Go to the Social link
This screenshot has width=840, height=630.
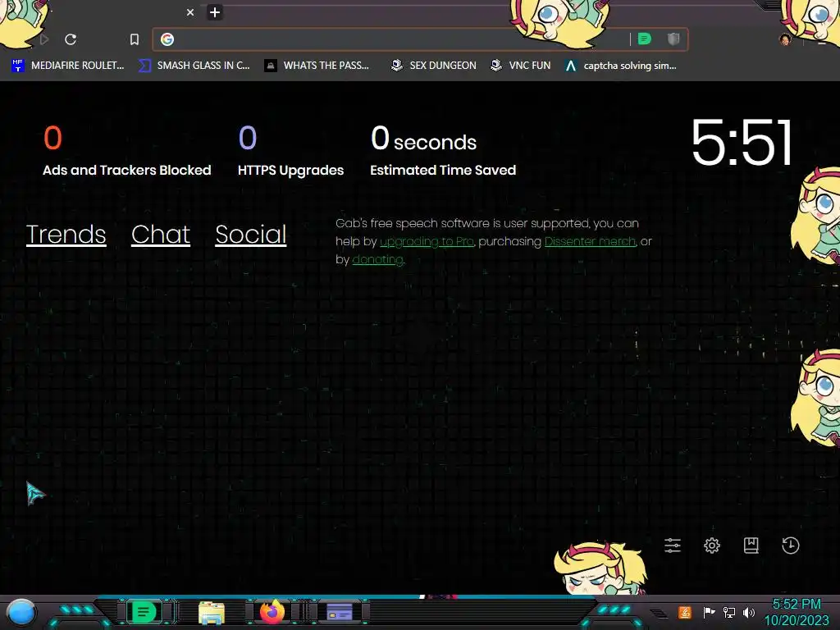coord(251,235)
